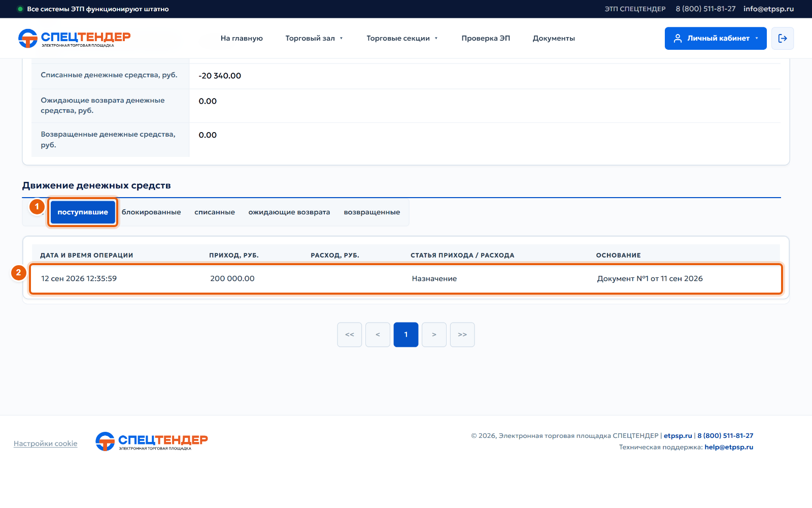Click the etpsp.ru footer link

pos(678,436)
